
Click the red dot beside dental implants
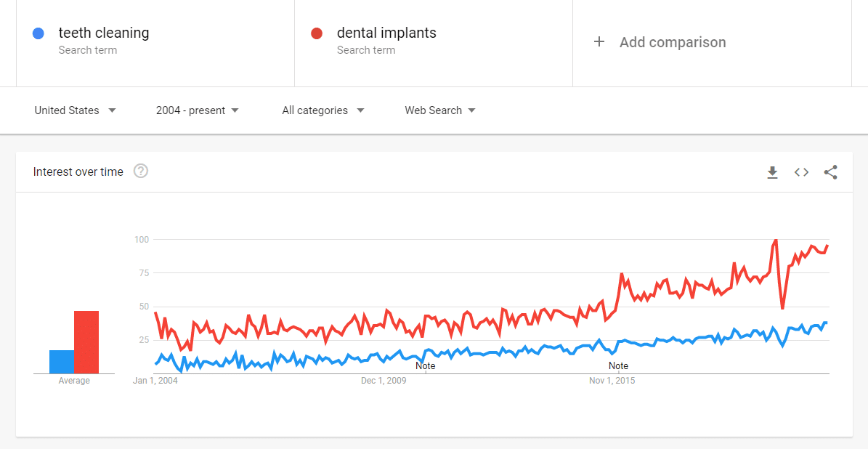point(317,33)
